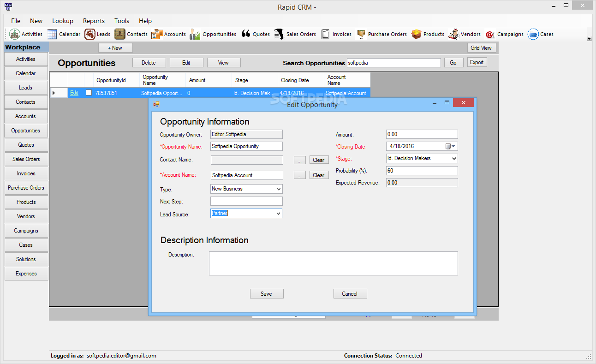Image resolution: width=596 pixels, height=364 pixels.
Task: Click the Opportunity Name input field
Action: (246, 146)
